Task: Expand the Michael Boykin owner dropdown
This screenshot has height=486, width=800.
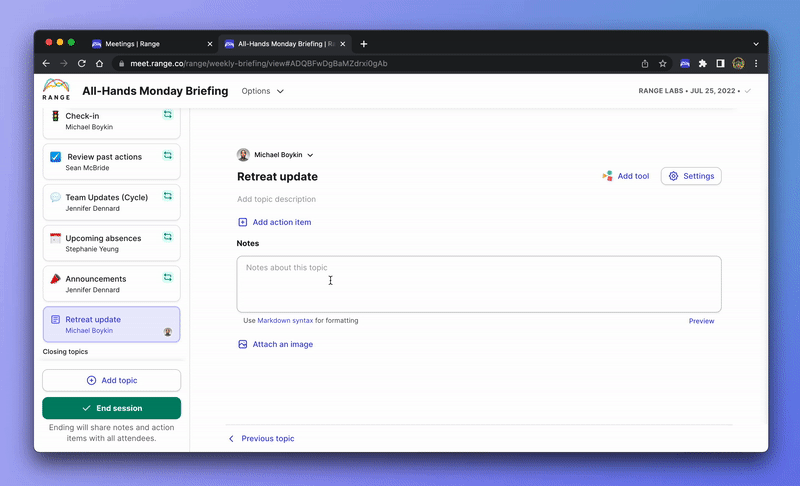Action: (x=310, y=155)
